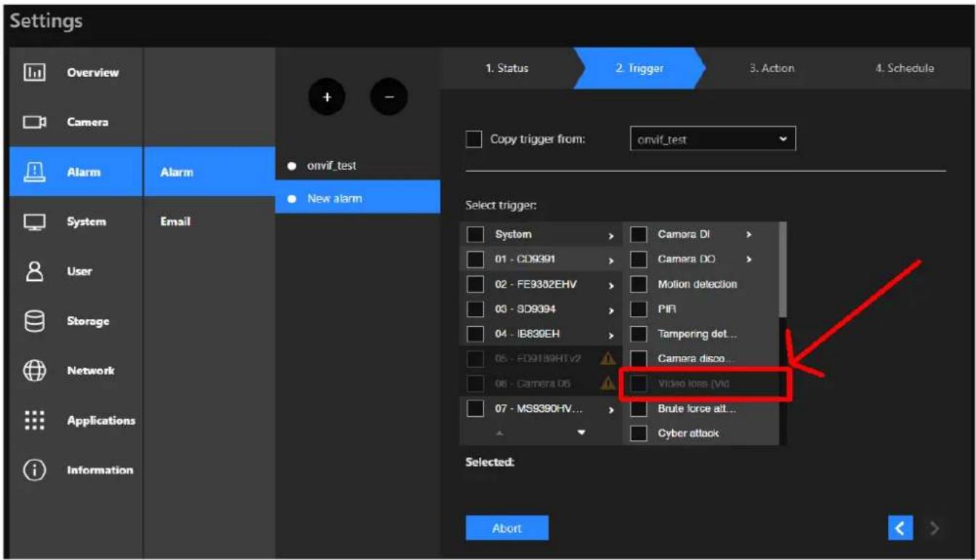Remove alarm using the minus button
Image resolution: width=976 pixels, height=560 pixels.
tap(389, 97)
